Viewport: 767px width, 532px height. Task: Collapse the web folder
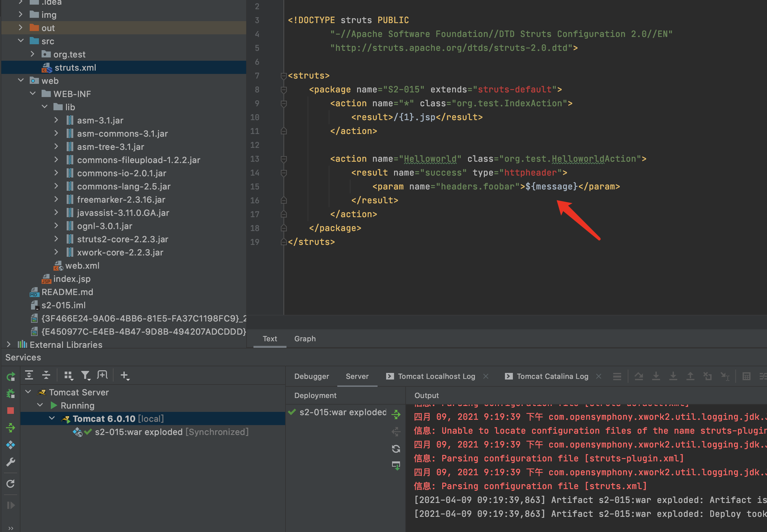[x=21, y=80]
